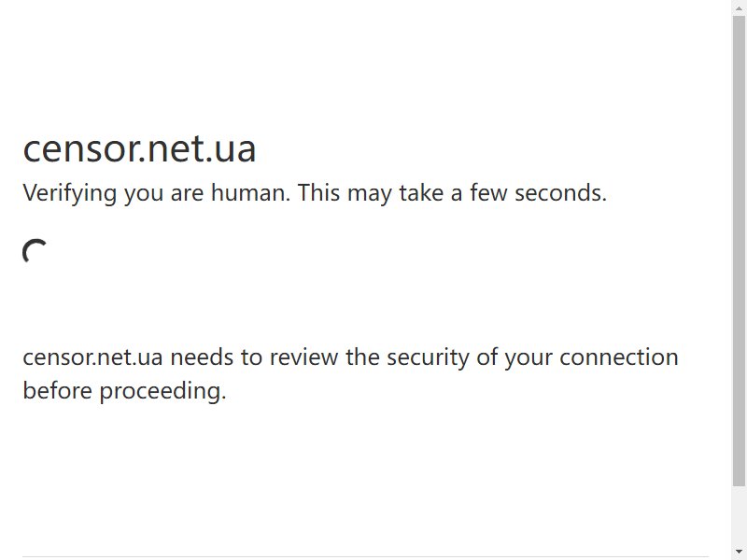
Task: Click the scrollbar down arrow
Action: [739, 552]
